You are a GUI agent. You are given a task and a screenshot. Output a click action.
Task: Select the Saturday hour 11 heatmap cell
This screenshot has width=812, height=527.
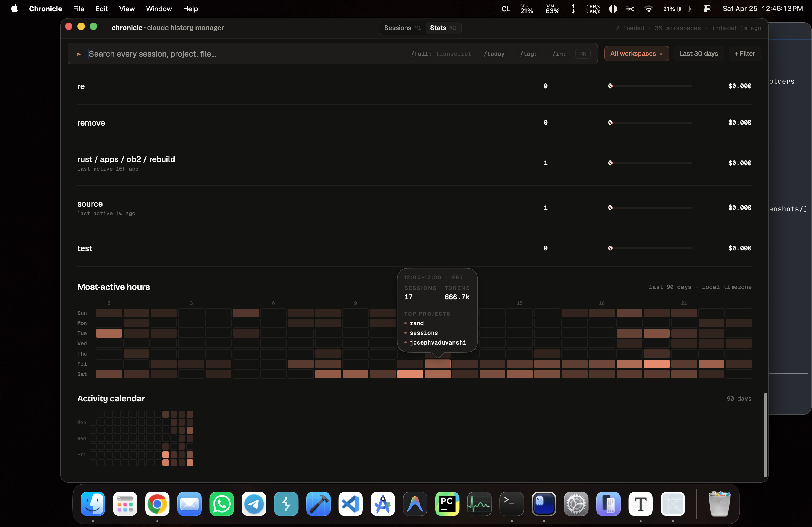(x=410, y=374)
